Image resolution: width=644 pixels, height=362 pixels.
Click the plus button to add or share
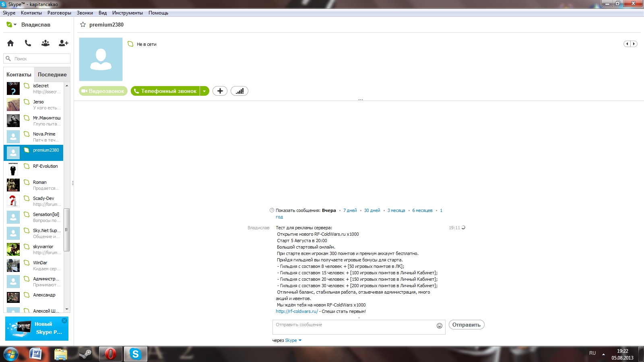[220, 91]
